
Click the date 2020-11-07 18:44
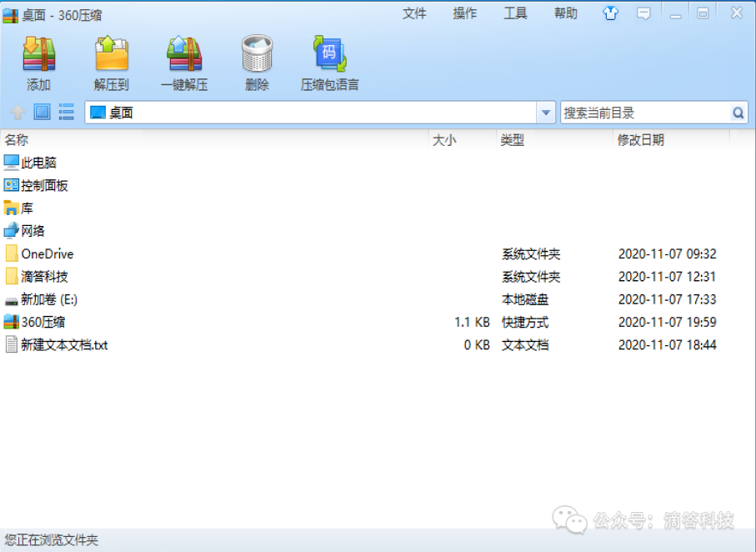click(x=668, y=345)
